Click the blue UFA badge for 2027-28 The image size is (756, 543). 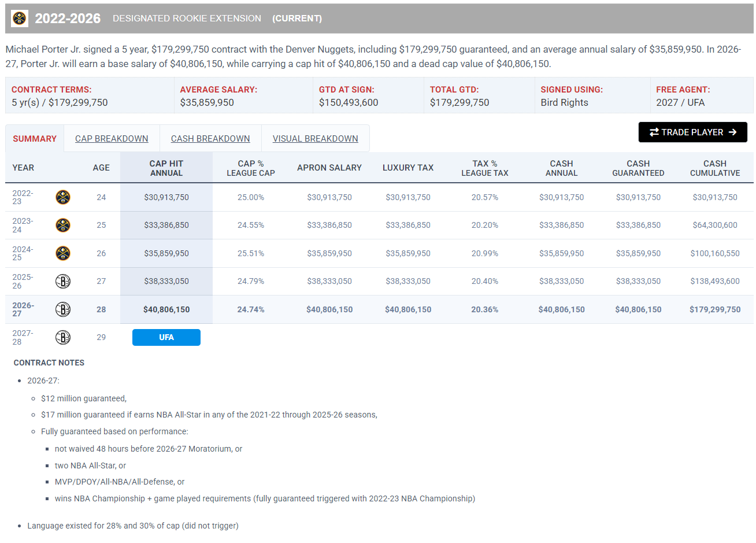point(166,337)
